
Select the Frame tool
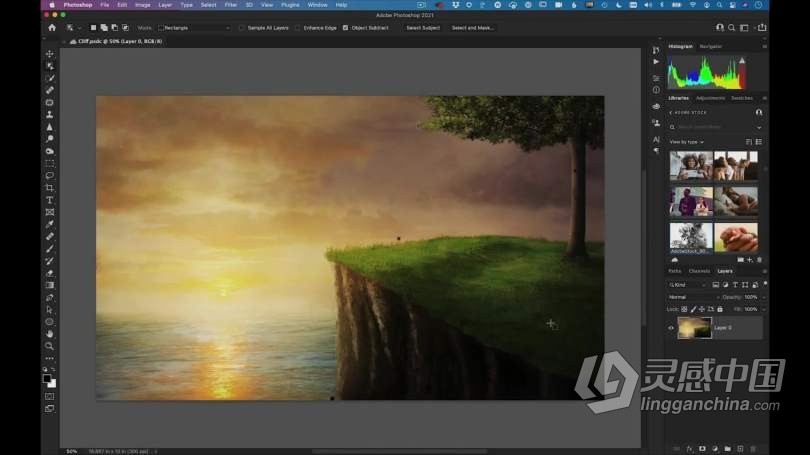pyautogui.click(x=50, y=212)
